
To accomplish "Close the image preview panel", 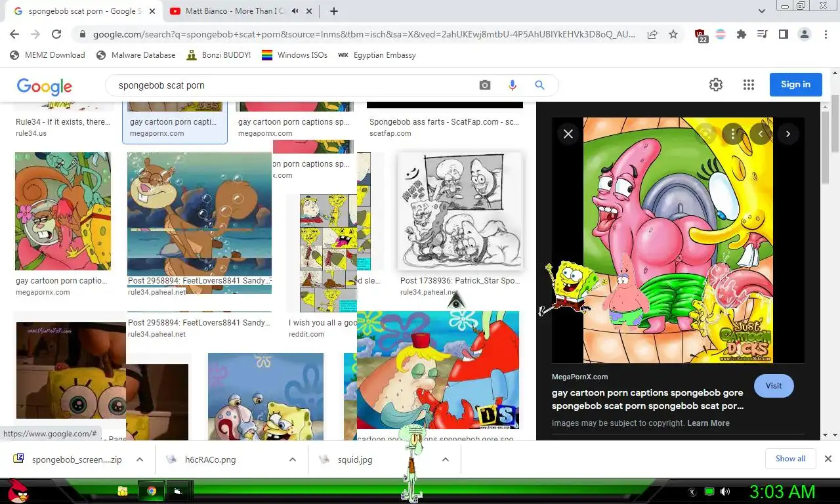I will [568, 134].
